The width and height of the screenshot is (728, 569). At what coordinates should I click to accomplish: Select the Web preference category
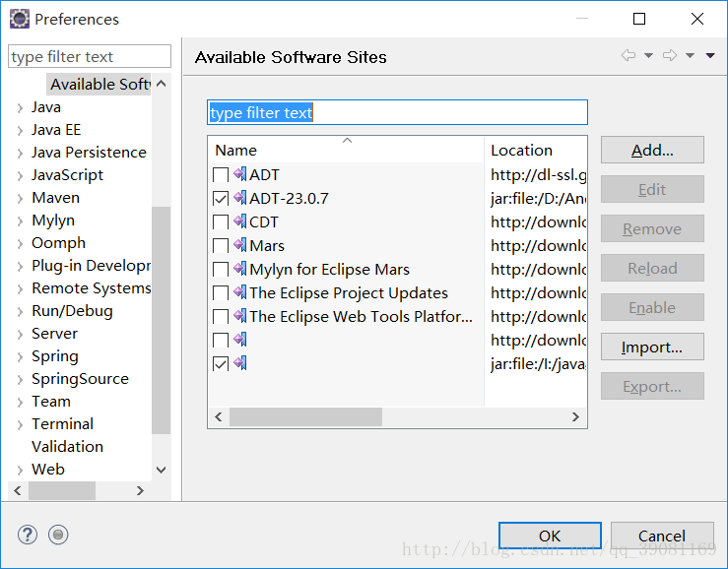pos(48,470)
